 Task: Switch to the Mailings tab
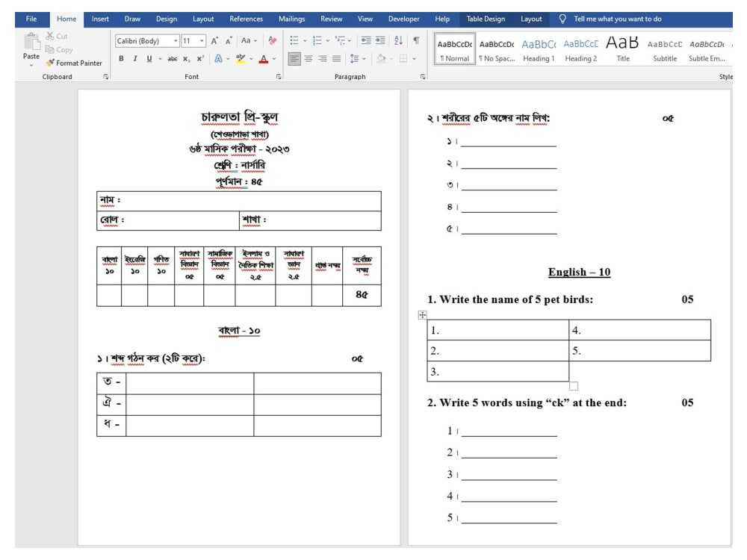point(291,19)
